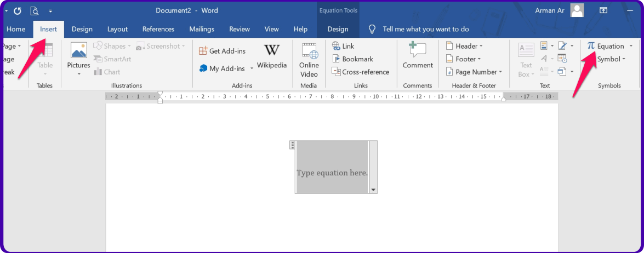This screenshot has height=253, width=644.
Task: Click the Pictures icon in Illustrations
Action: point(78,51)
